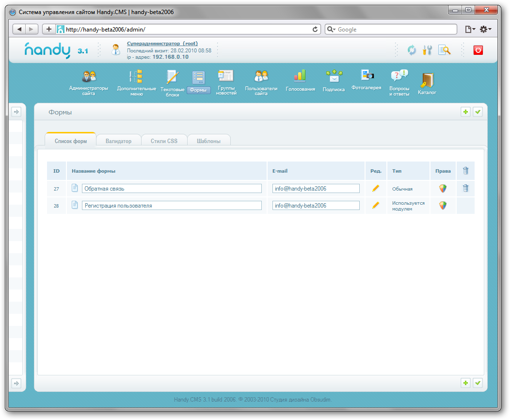Switch to the Валидатор tab
This screenshot has width=510, height=420.
pos(118,141)
